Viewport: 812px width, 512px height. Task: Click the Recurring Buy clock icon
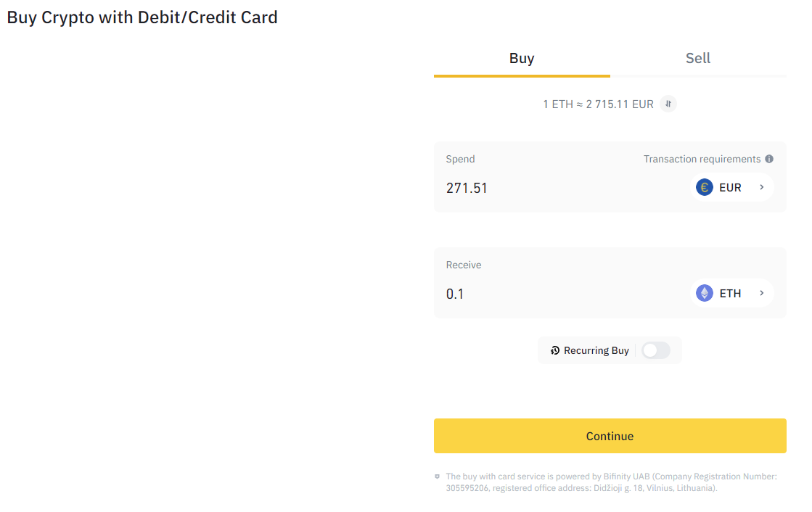point(554,350)
